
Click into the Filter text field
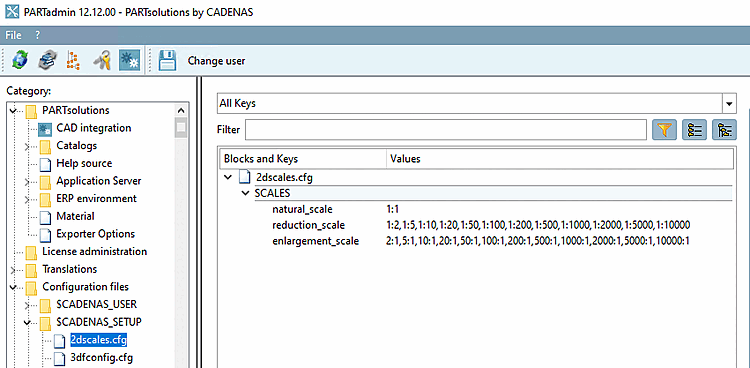446,130
